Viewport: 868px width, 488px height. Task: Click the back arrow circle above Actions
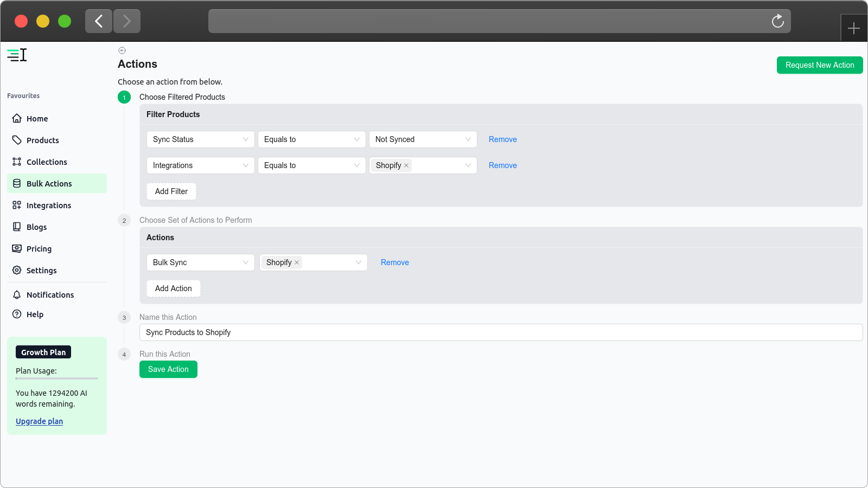[x=122, y=50]
